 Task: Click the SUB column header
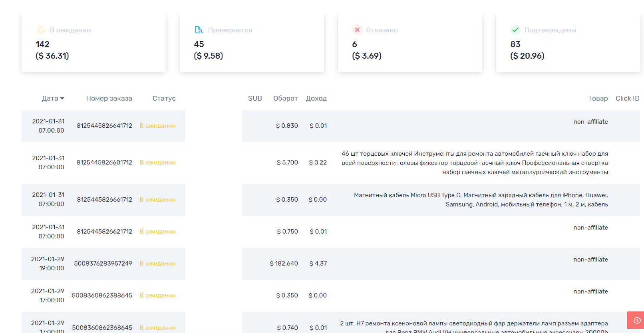point(255,99)
